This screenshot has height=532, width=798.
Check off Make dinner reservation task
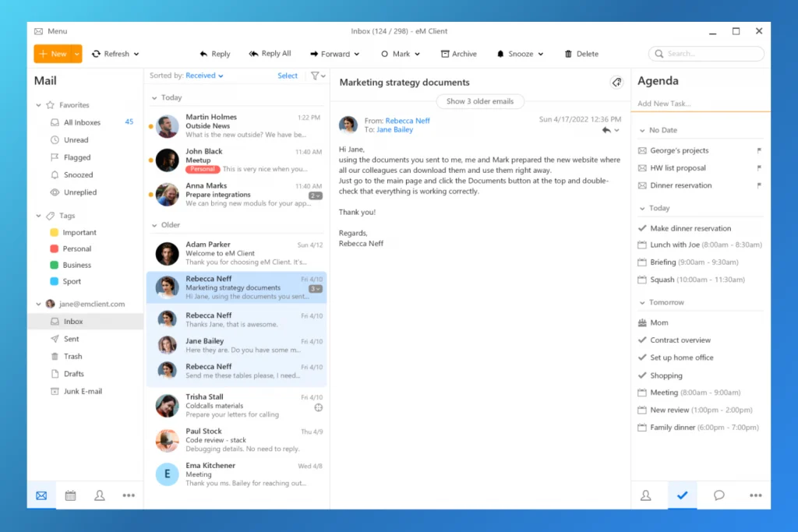[x=642, y=228]
